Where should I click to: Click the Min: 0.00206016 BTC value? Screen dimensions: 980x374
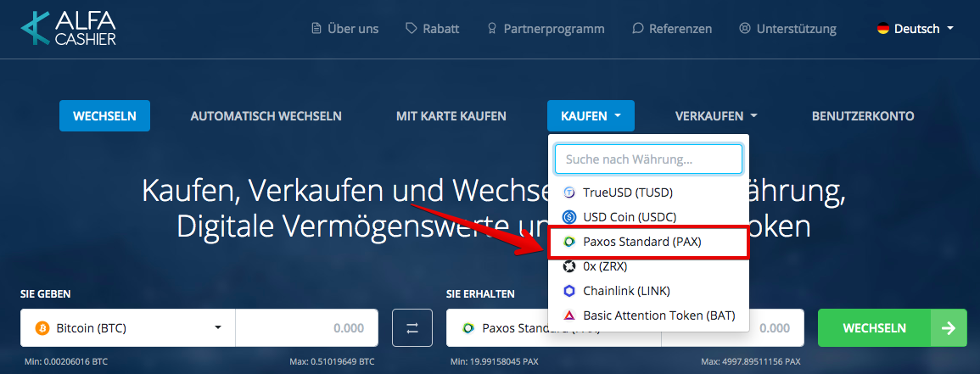[x=66, y=361]
